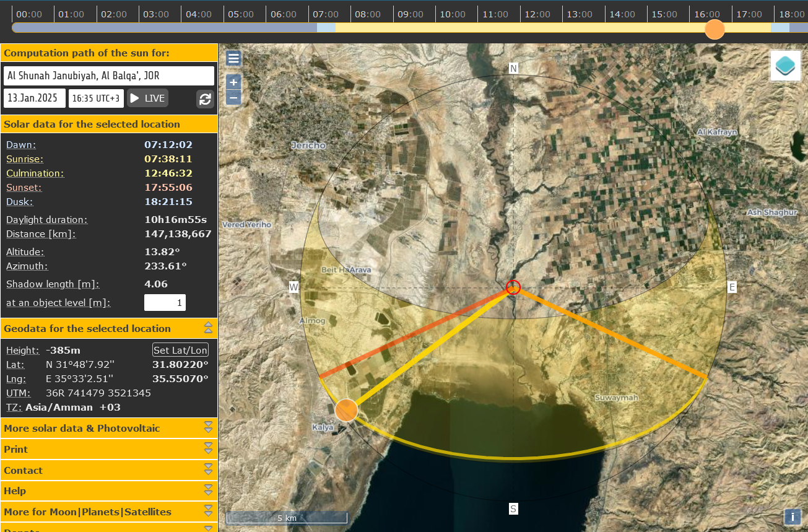This screenshot has width=808, height=532.
Task: Open the map layers switcher icon
Action: click(785, 66)
